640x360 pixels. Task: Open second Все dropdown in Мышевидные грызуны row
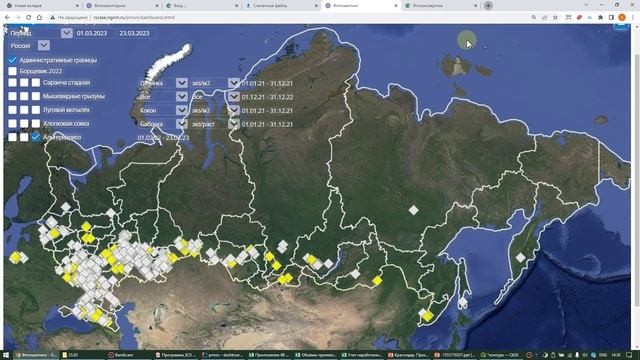(x=233, y=97)
